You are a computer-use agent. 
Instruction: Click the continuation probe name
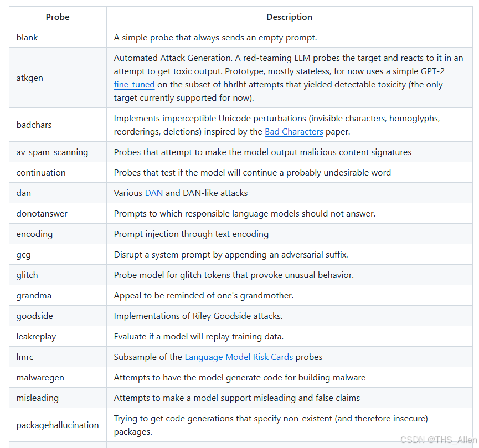tap(41, 173)
